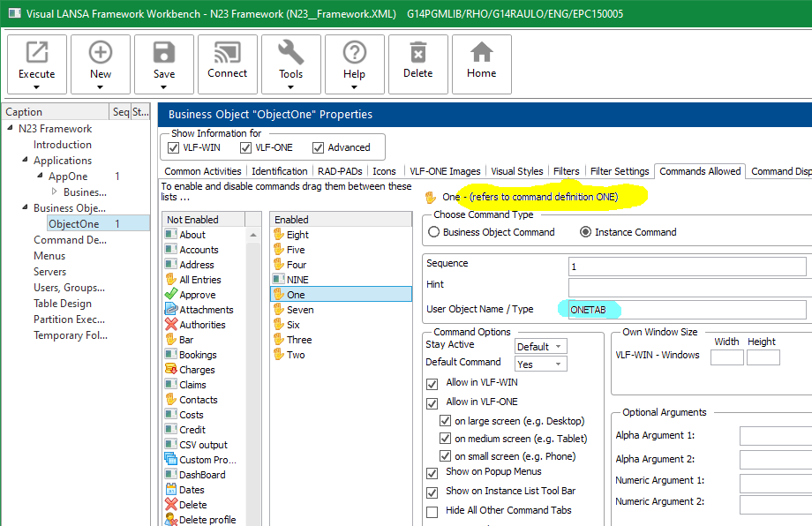The width and height of the screenshot is (812, 526).
Task: Click the Connect toolbar icon
Action: (x=228, y=52)
